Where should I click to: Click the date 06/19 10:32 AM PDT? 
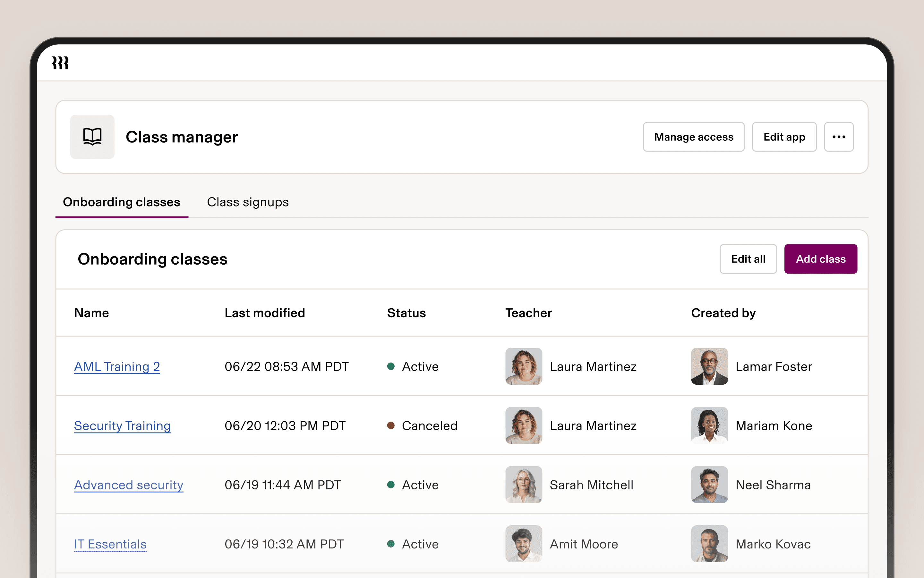click(x=285, y=544)
